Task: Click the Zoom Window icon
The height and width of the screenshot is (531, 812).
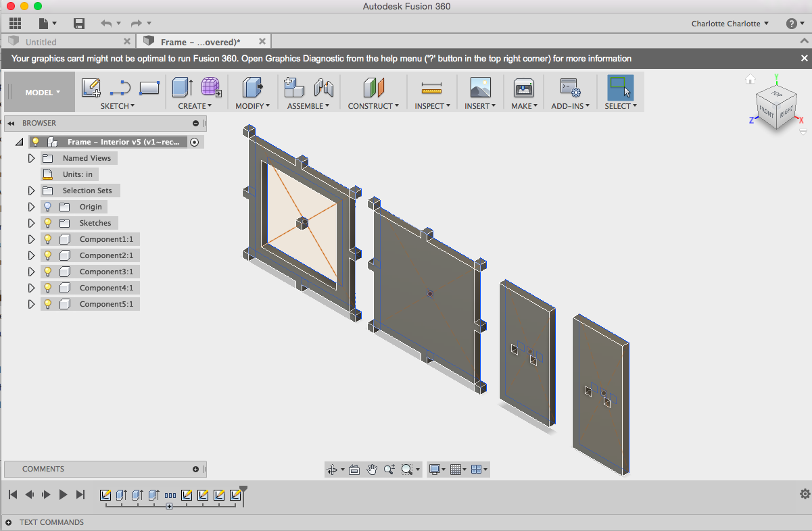Action: coord(407,470)
